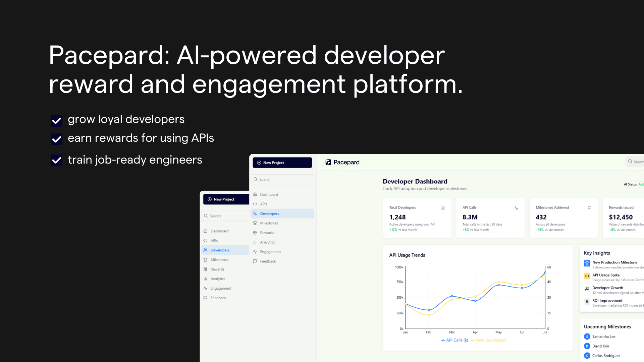Open Engagement in the front sidebar
The image size is (644, 362).
coord(270,252)
